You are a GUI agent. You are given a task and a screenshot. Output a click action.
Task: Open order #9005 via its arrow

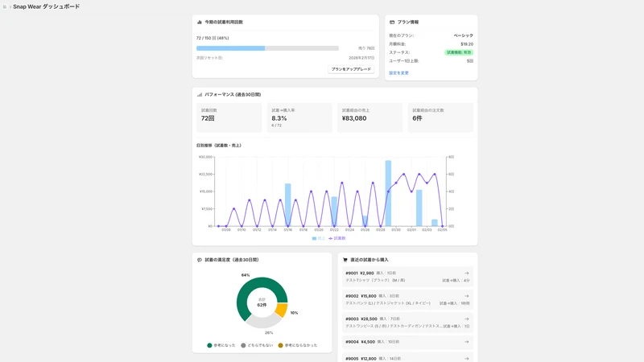pos(467,358)
